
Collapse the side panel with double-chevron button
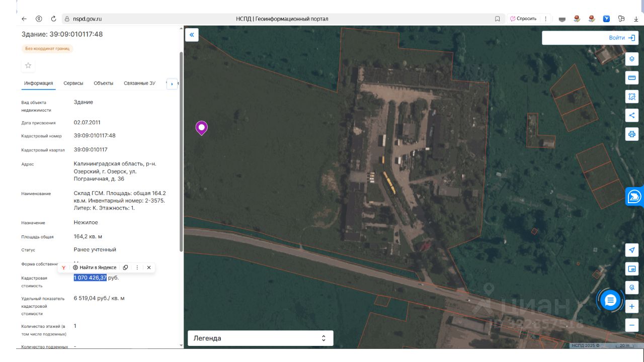coord(192,35)
